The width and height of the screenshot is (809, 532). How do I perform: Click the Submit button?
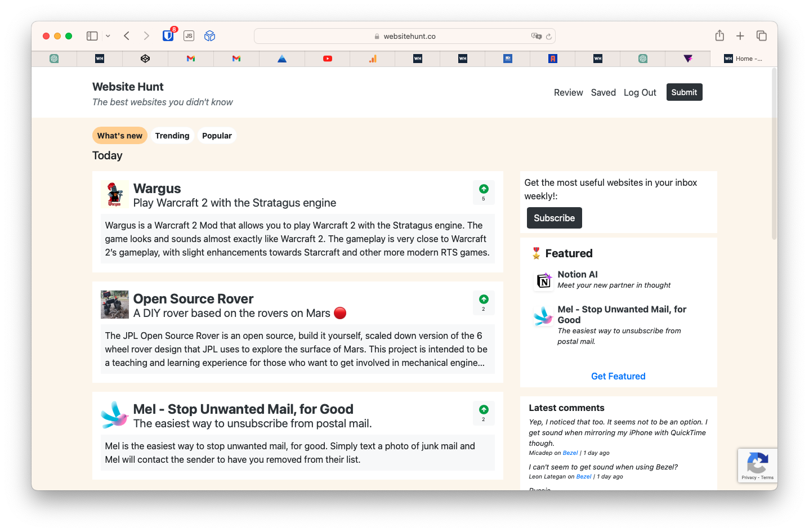click(684, 92)
